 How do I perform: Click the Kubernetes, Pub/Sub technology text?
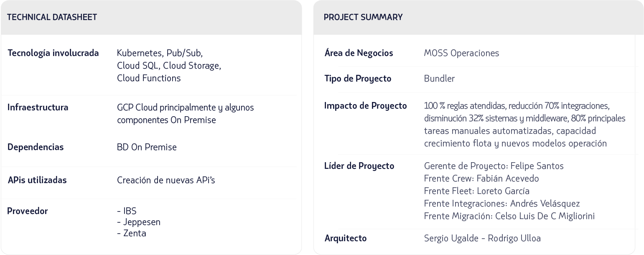(x=160, y=53)
